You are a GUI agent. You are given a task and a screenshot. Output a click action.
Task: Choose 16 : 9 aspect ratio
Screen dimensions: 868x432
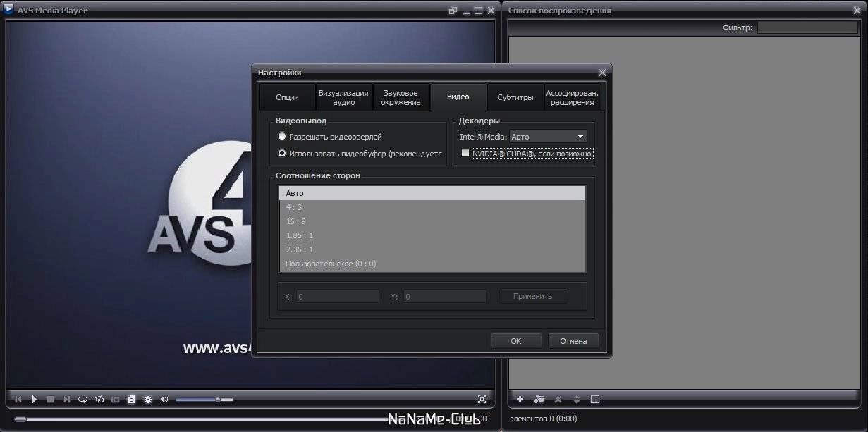[x=432, y=221]
